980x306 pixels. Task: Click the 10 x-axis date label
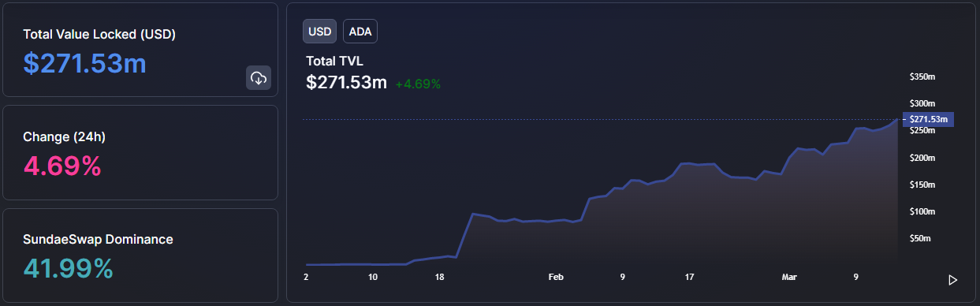tap(373, 277)
